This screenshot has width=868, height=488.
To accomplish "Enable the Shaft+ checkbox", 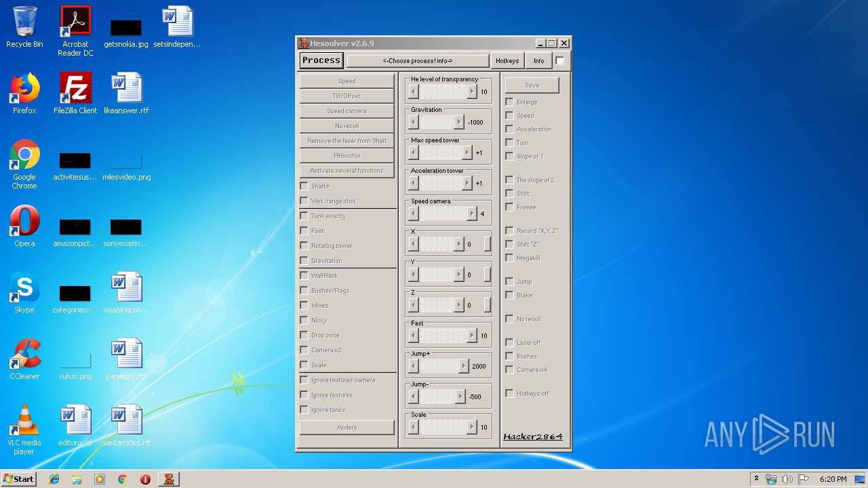I will coord(304,186).
